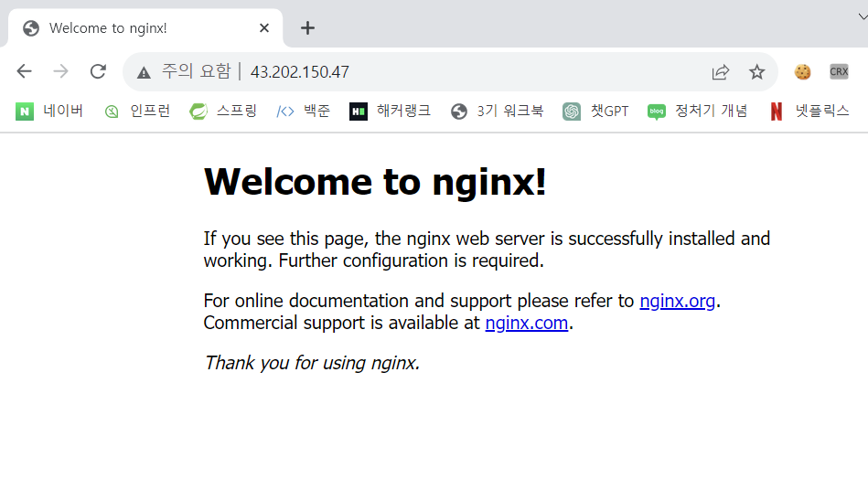Click the share page icon in address bar
868x500 pixels.
pyautogui.click(x=720, y=72)
